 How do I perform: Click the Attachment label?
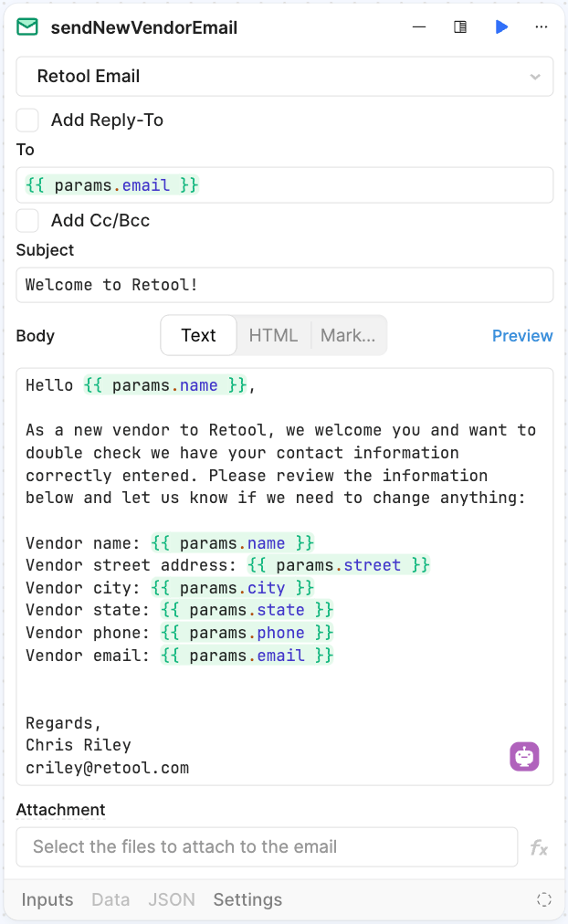click(60, 810)
